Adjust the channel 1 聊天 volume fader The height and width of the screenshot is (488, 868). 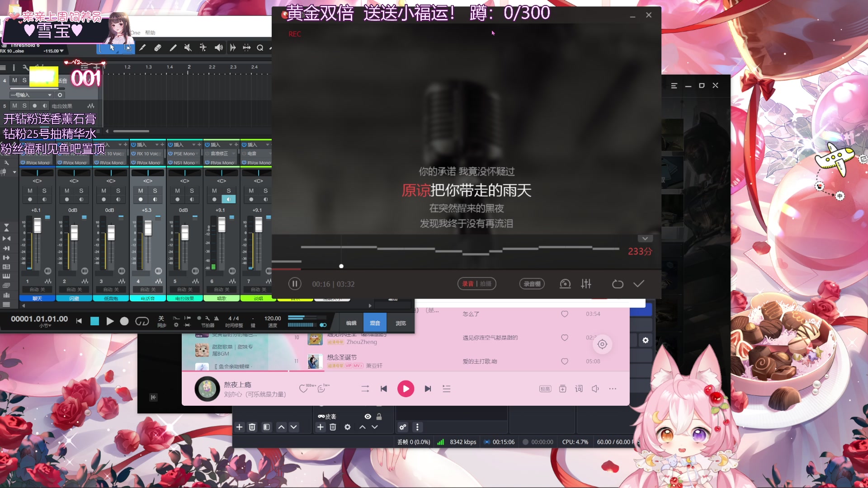37,225
